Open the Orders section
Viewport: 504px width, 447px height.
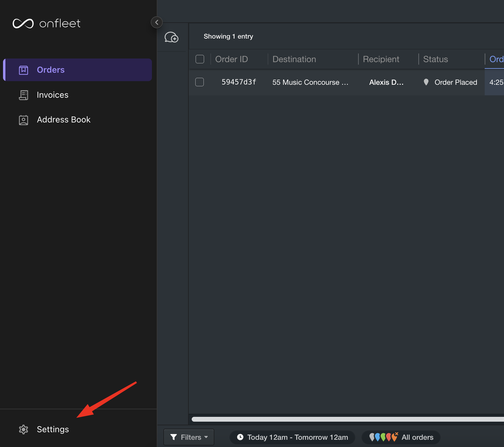point(77,70)
